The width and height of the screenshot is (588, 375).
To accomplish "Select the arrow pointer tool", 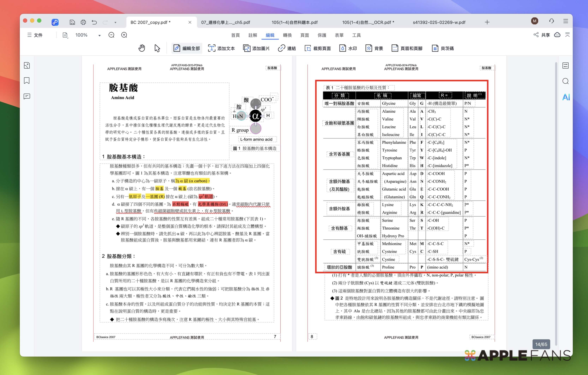I will 157,48.
